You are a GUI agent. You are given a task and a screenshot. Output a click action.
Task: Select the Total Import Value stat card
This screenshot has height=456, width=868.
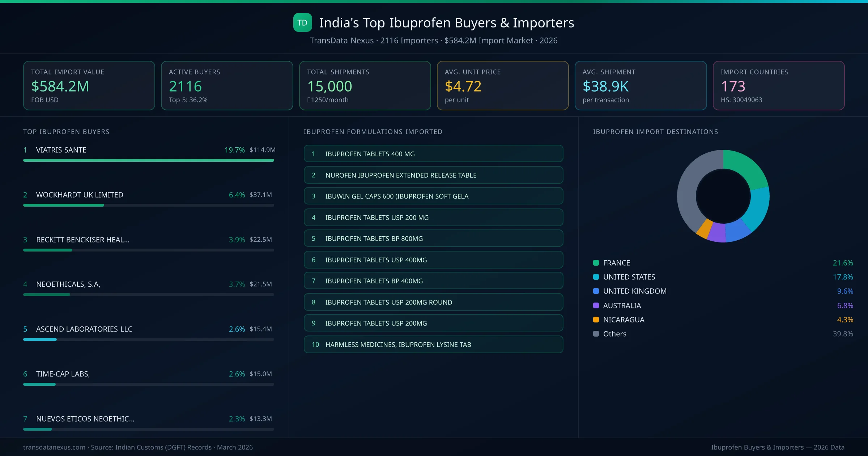(x=89, y=85)
